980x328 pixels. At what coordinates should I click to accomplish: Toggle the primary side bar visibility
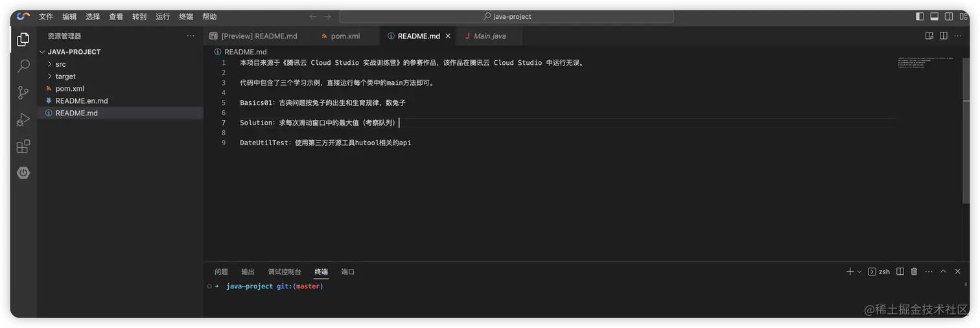pyautogui.click(x=920, y=16)
